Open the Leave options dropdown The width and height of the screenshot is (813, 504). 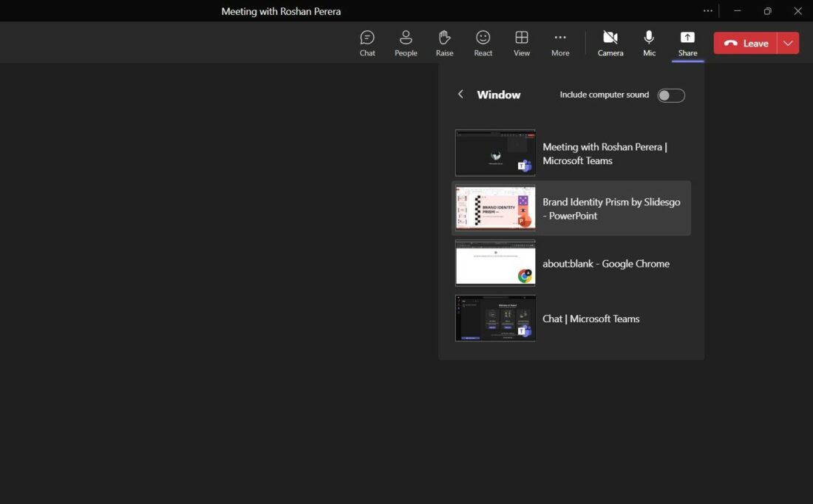788,43
